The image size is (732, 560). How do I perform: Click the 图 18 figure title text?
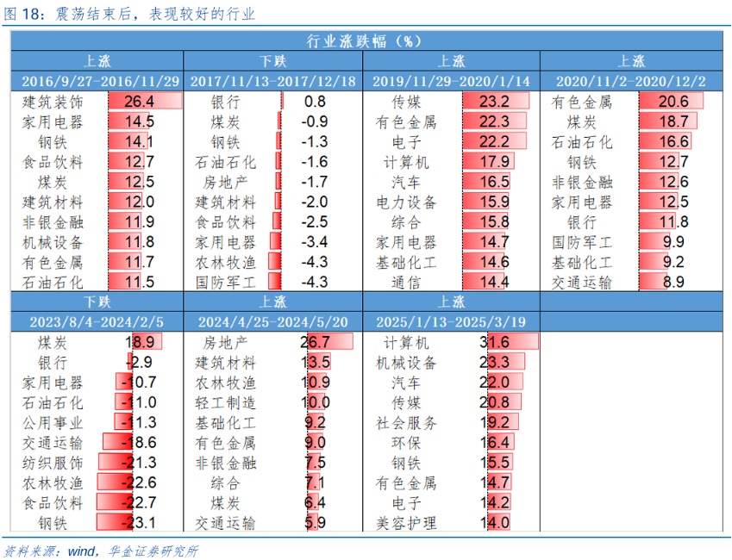[x=129, y=14]
